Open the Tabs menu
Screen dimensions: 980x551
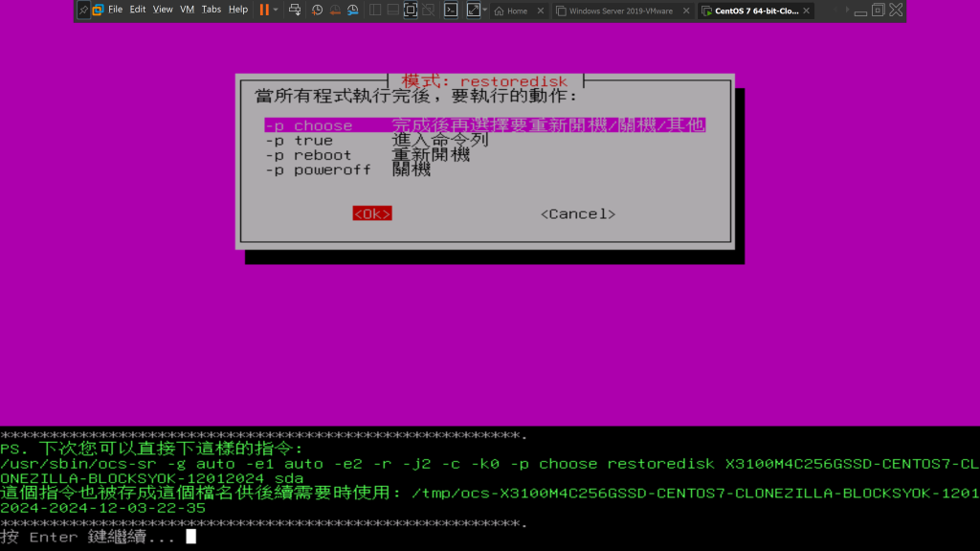click(212, 10)
